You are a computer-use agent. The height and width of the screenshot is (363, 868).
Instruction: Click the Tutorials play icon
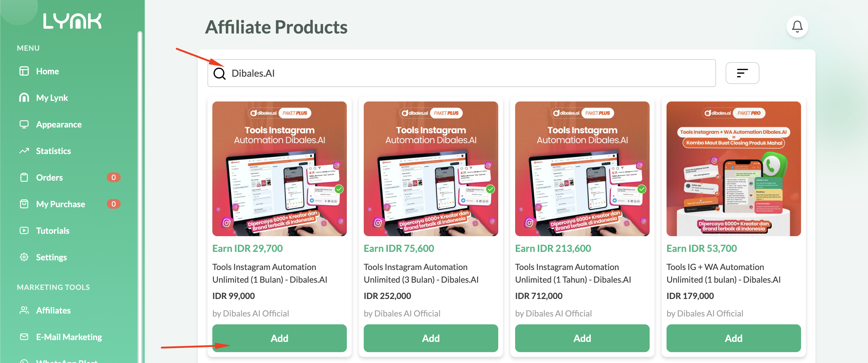pyautogui.click(x=24, y=230)
